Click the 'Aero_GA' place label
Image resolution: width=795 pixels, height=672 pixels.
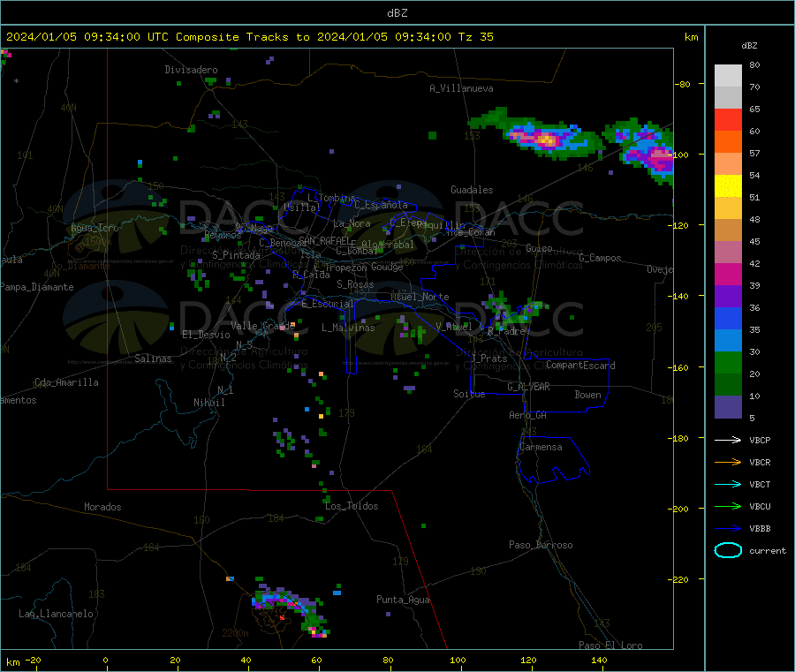tap(528, 415)
